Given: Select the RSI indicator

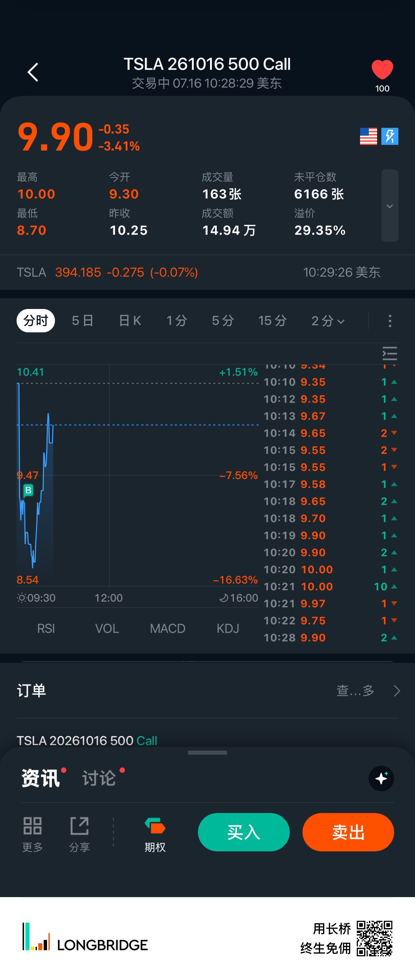Looking at the screenshot, I should (x=46, y=629).
